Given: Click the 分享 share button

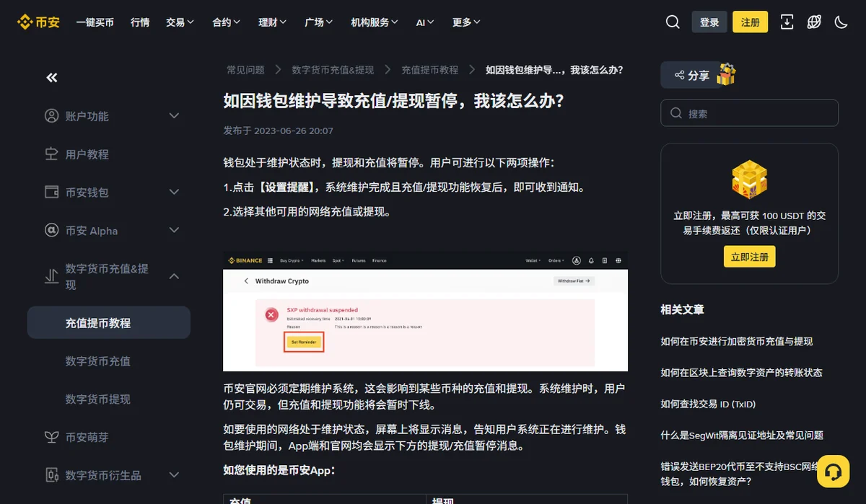Looking at the screenshot, I should pos(692,75).
